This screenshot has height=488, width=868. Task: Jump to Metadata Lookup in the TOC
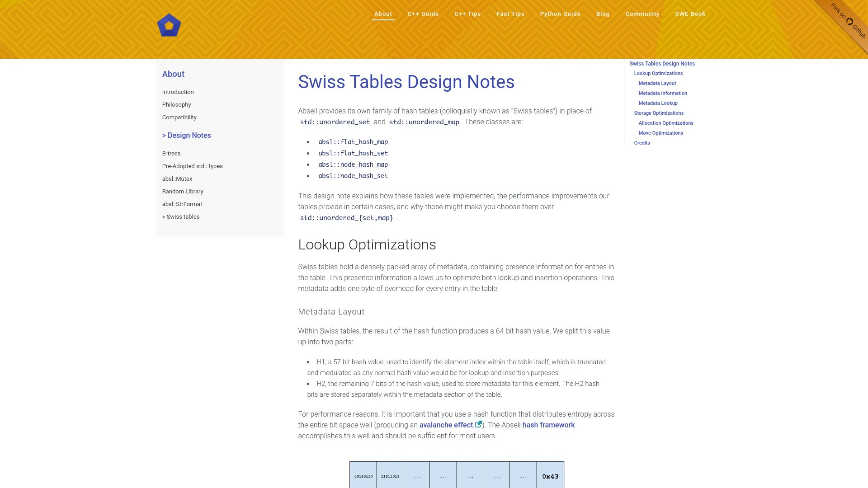point(658,103)
